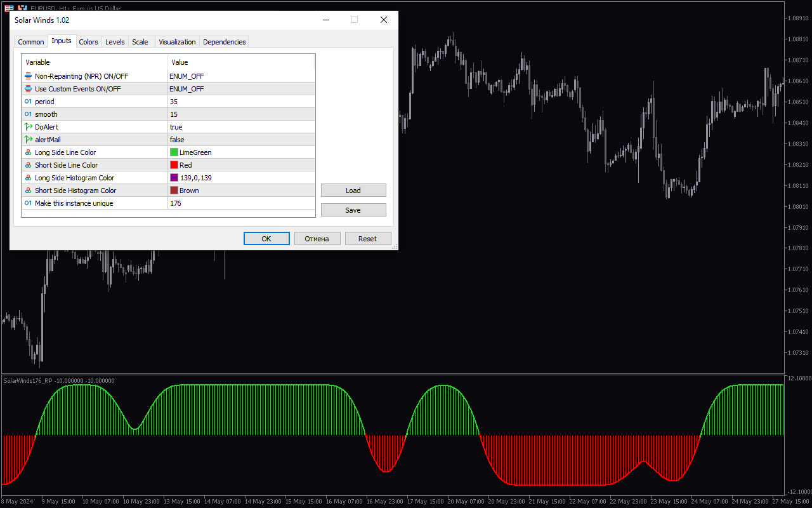Click the Solar Winds 1.02 dialog title
Viewport: 812px width, 508px height.
click(x=42, y=20)
